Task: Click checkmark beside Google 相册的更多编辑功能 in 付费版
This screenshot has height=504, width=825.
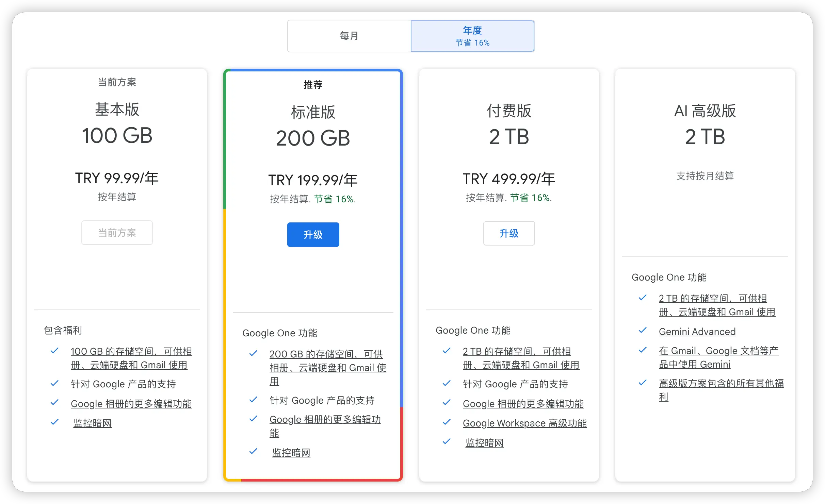Action: [x=447, y=402]
